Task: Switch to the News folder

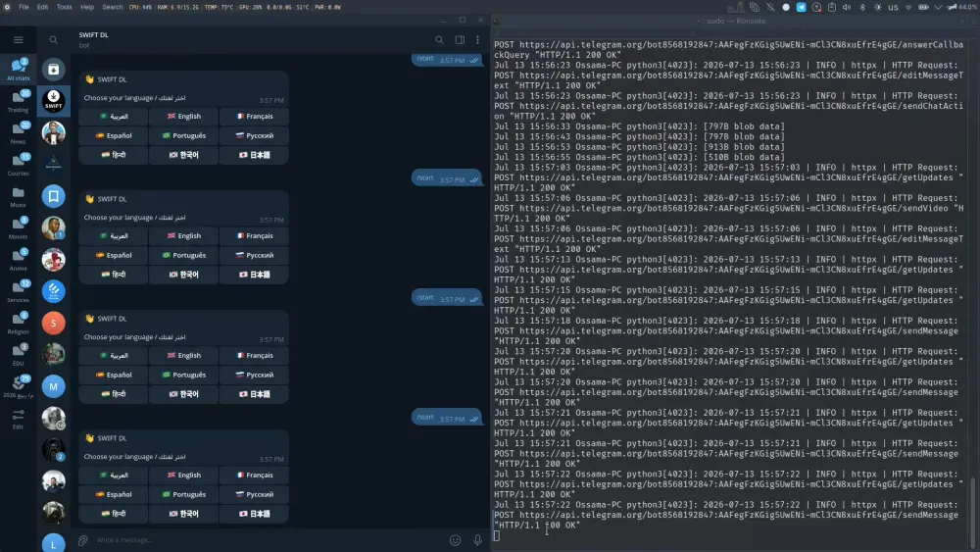Action: pos(18,133)
